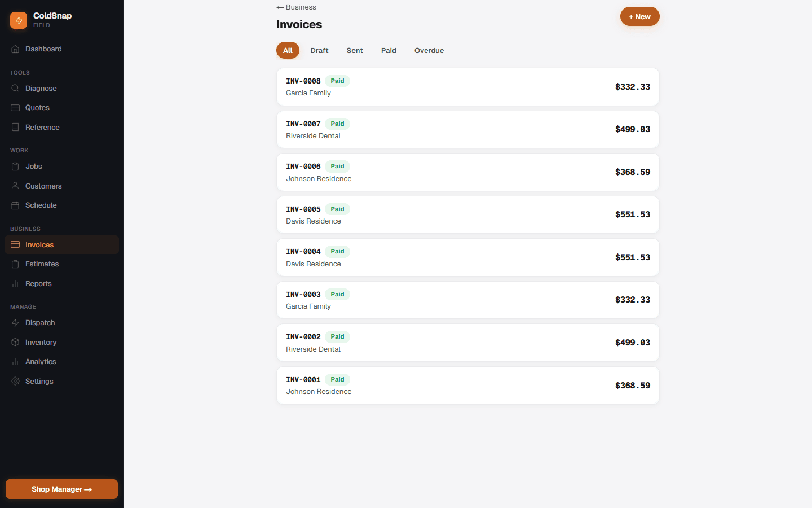Open Settings from sidebar
812x508 pixels.
tap(61, 381)
